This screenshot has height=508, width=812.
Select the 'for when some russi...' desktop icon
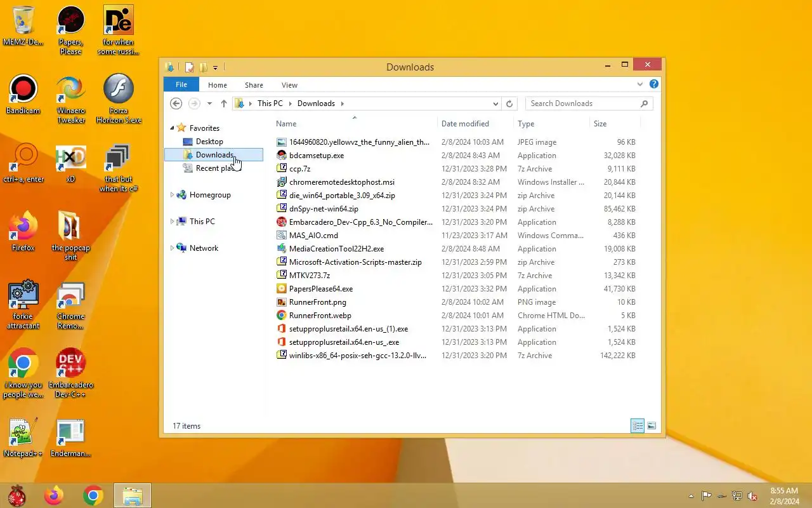tap(119, 31)
